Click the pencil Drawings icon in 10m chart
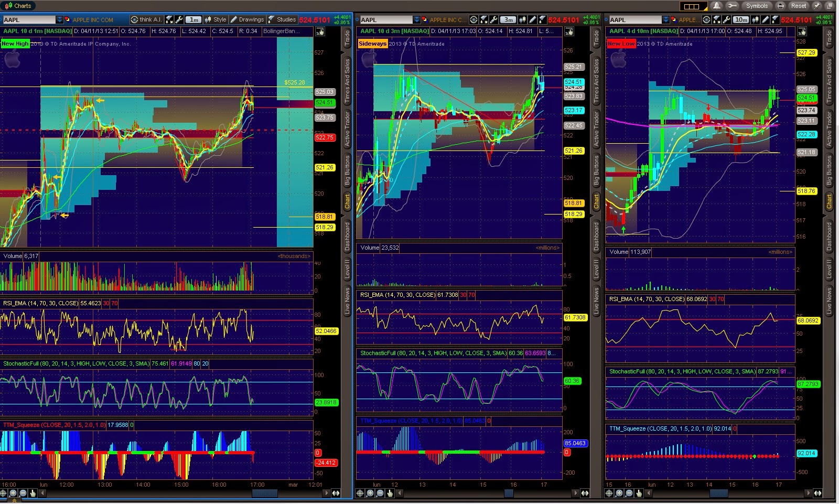 765,19
